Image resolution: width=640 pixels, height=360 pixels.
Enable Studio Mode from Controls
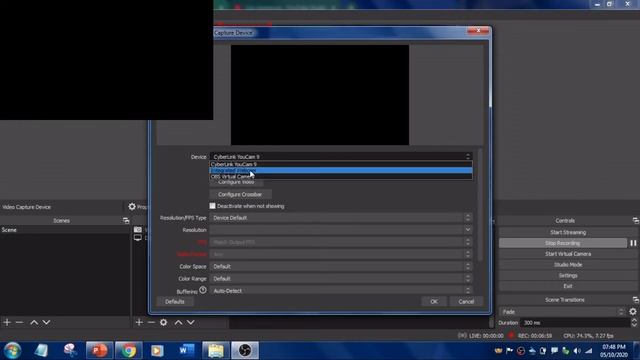point(568,264)
